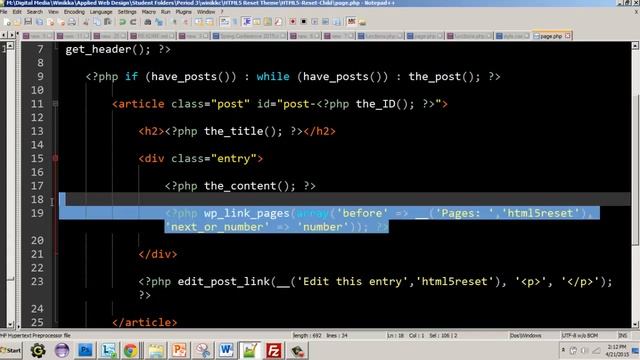Undo the last edit with the green arrow
640x360 pixels.
point(122,22)
